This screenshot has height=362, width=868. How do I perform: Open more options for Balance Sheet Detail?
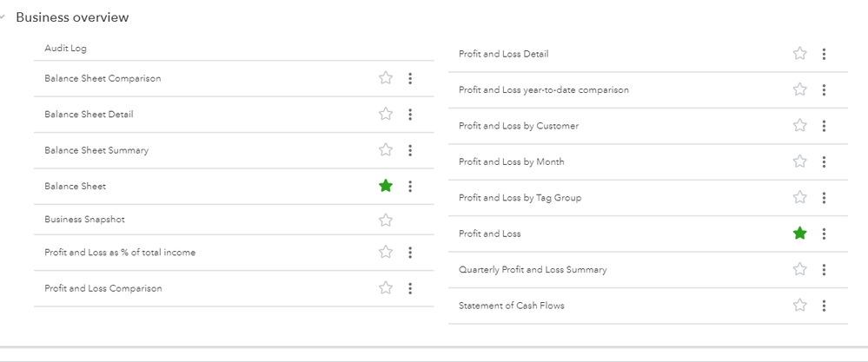point(410,114)
